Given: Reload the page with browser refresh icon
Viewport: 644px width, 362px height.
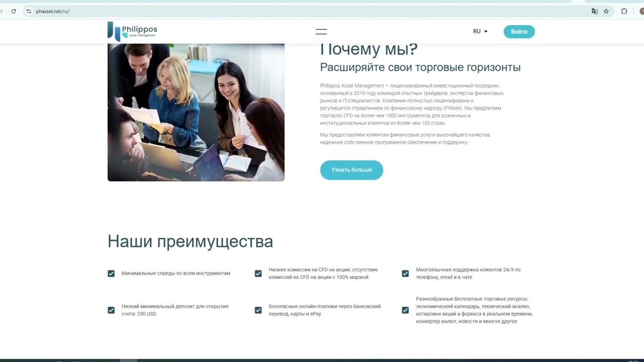Looking at the screenshot, I should tap(13, 11).
